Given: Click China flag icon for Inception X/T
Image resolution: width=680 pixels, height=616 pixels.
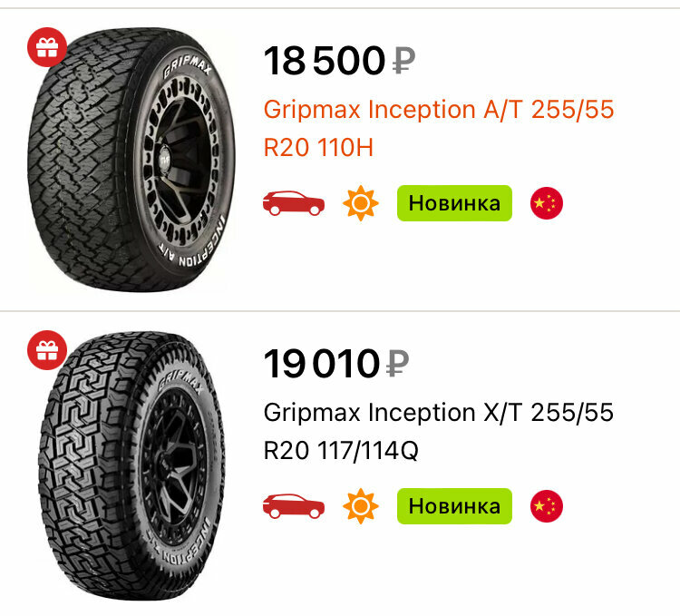Looking at the screenshot, I should tap(546, 506).
